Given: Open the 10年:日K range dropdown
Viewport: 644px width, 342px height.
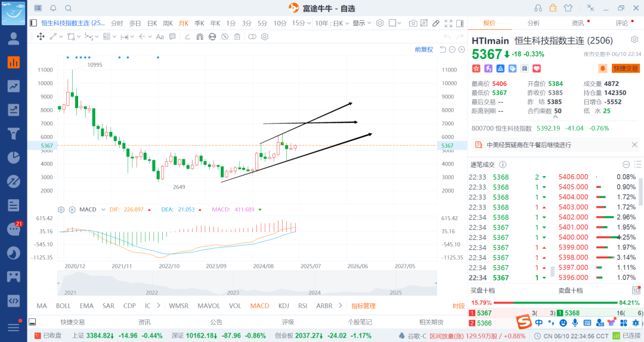Looking at the screenshot, I should [332, 23].
